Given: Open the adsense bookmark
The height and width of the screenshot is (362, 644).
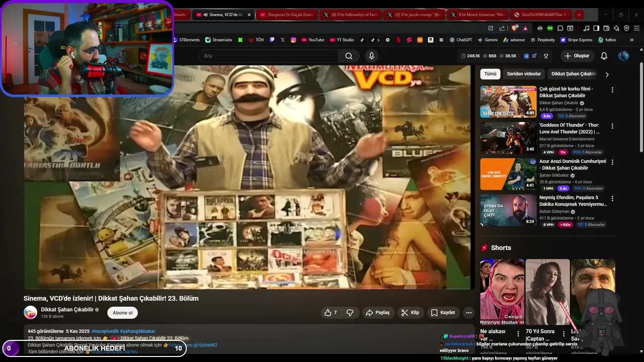Looking at the screenshot, I should tap(514, 40).
